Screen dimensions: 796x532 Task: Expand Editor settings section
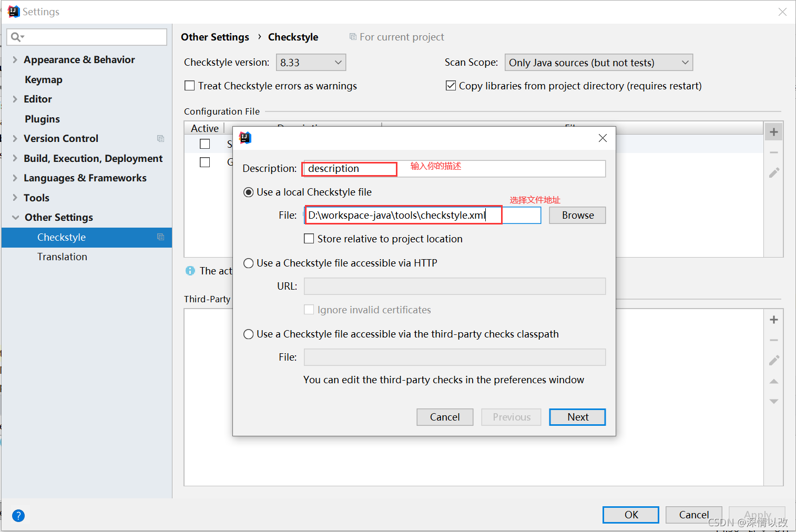(15, 99)
